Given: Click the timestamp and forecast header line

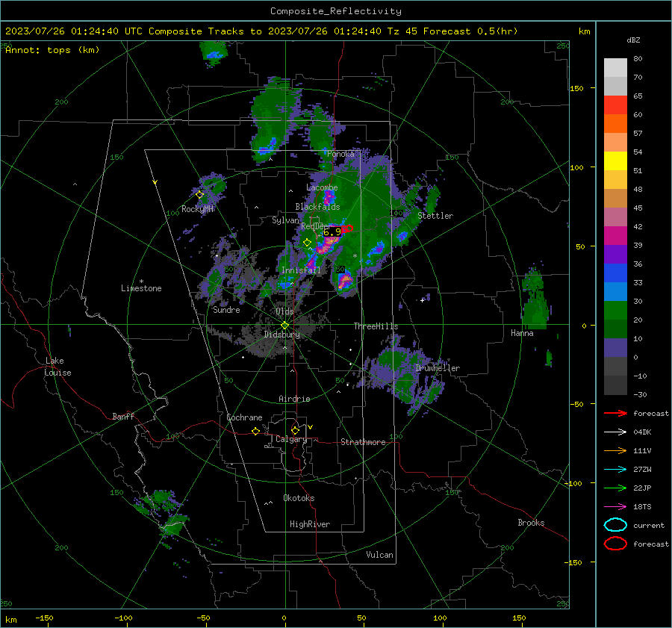Looking at the screenshot, I should (261, 31).
